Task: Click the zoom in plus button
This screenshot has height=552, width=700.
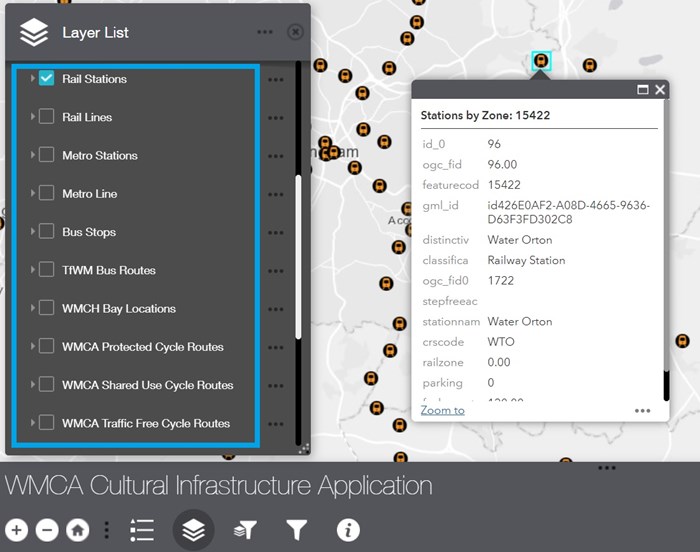Action: (x=16, y=530)
